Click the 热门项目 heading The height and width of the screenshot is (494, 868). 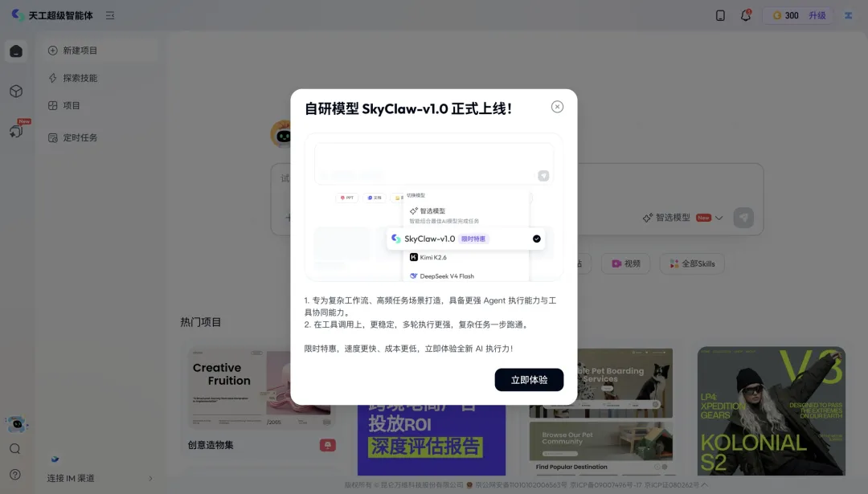(x=200, y=322)
